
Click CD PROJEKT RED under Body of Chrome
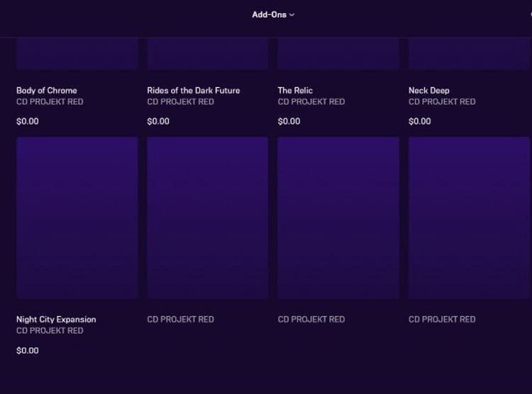(x=50, y=102)
